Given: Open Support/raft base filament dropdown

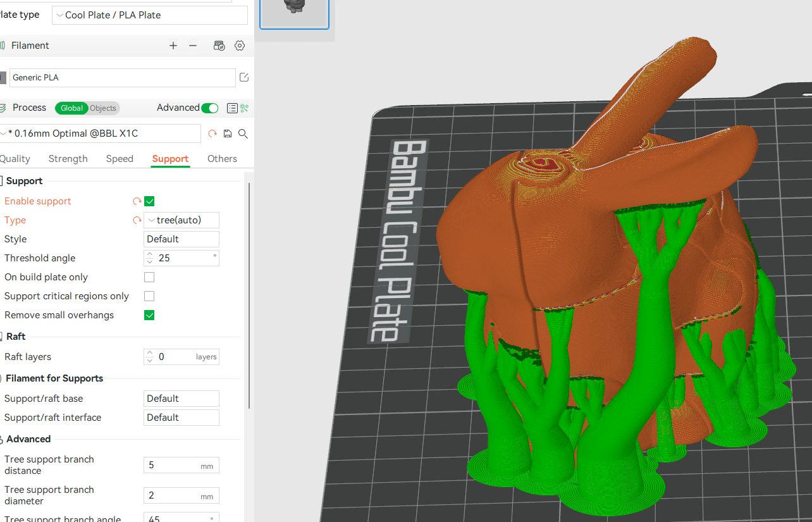Looking at the screenshot, I should (181, 399).
